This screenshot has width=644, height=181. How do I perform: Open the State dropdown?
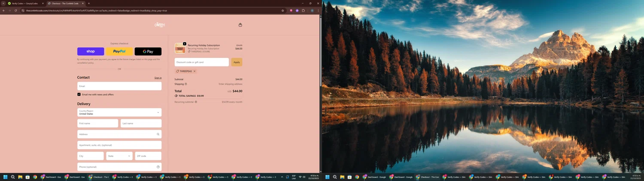pyautogui.click(x=119, y=156)
